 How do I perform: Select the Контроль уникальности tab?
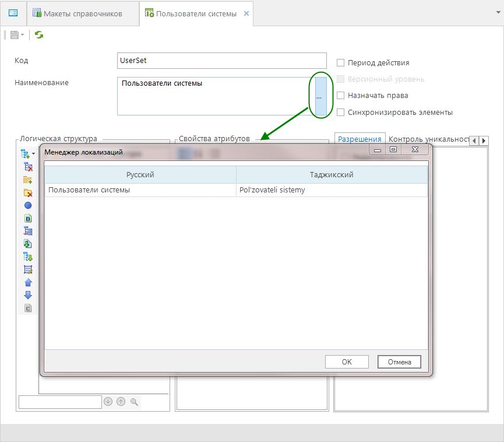428,139
